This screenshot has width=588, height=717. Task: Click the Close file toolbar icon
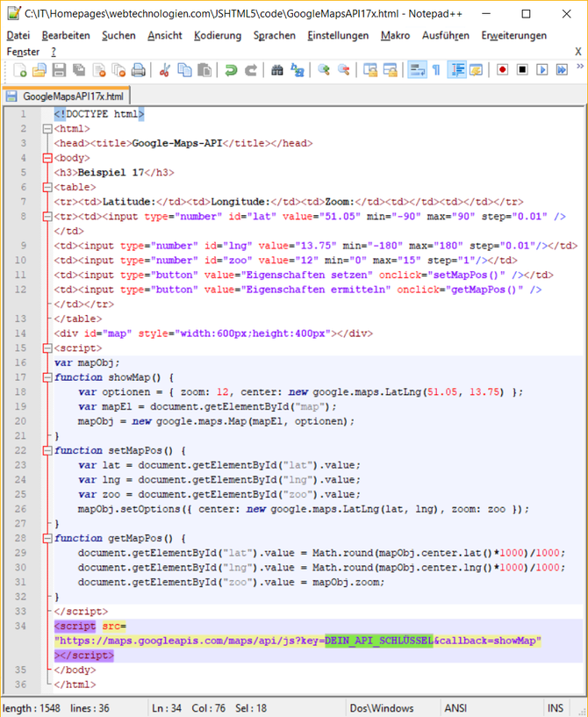(99, 70)
